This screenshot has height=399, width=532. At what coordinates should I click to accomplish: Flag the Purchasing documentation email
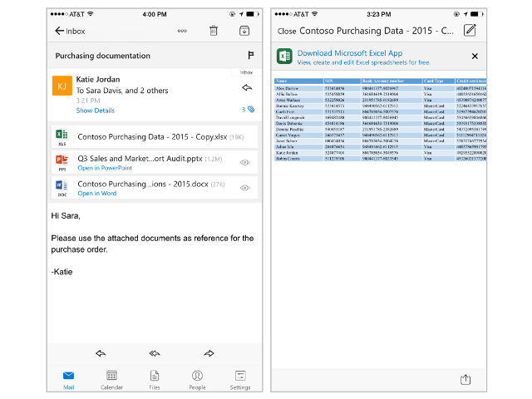249,56
